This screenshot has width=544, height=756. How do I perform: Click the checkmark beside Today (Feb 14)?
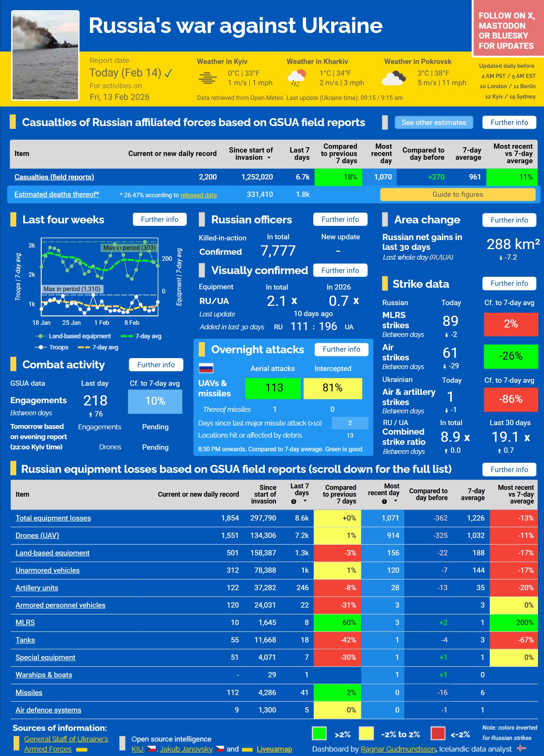tap(169, 73)
